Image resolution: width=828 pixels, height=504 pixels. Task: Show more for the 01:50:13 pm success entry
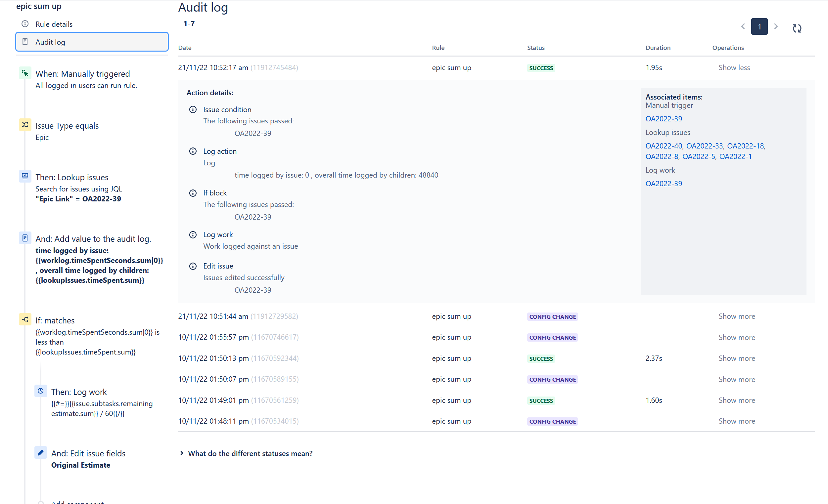(737, 358)
